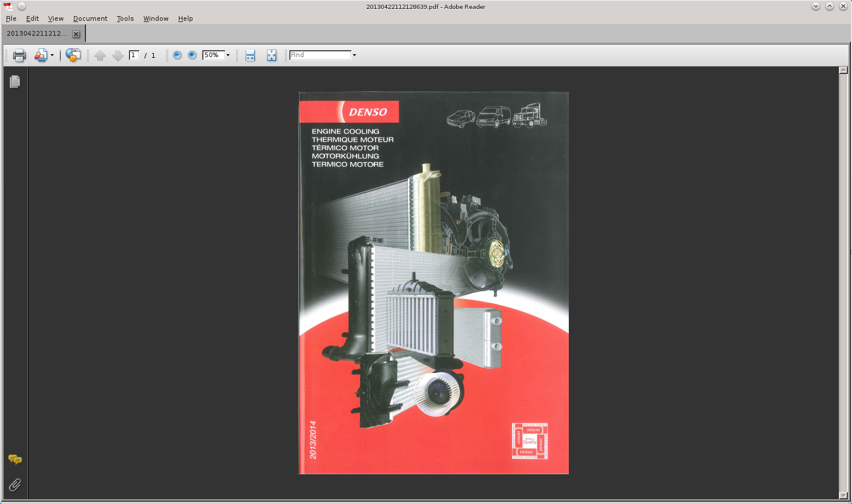Image resolution: width=852 pixels, height=504 pixels.
Task: Open the Tools menu
Action: (x=125, y=18)
